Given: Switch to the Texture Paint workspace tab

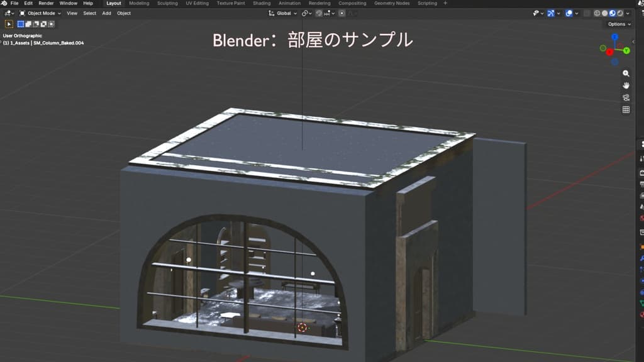Looking at the screenshot, I should [231, 3].
